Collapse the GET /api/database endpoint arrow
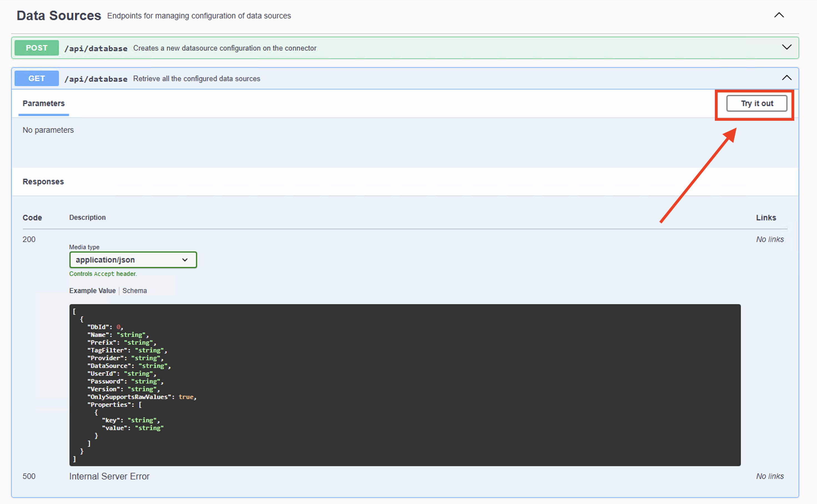 (787, 78)
